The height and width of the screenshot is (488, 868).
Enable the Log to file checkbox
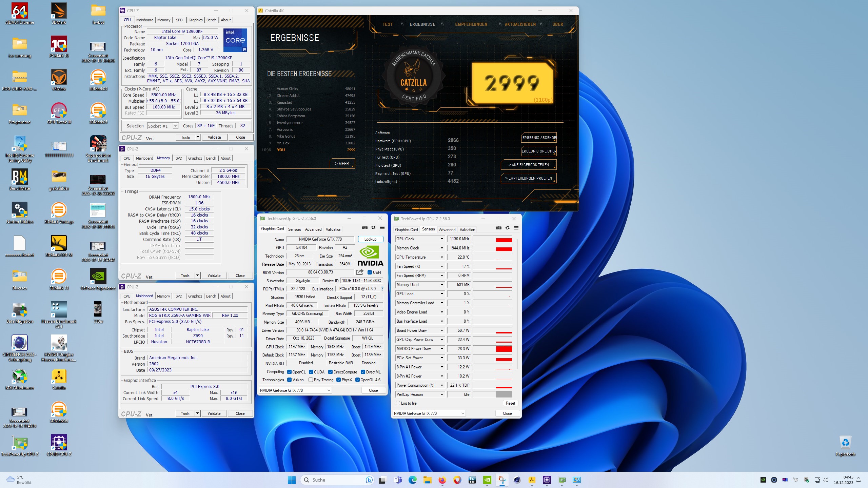(398, 403)
